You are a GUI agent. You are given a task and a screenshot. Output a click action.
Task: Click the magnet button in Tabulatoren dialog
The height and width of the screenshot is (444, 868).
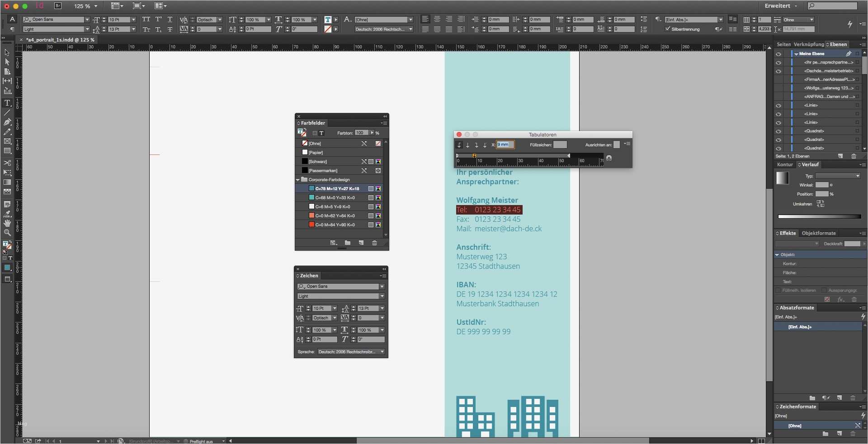[x=609, y=159]
